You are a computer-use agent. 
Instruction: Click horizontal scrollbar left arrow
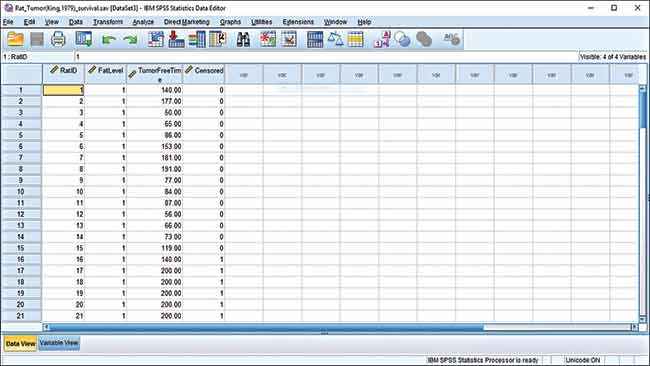coord(46,327)
